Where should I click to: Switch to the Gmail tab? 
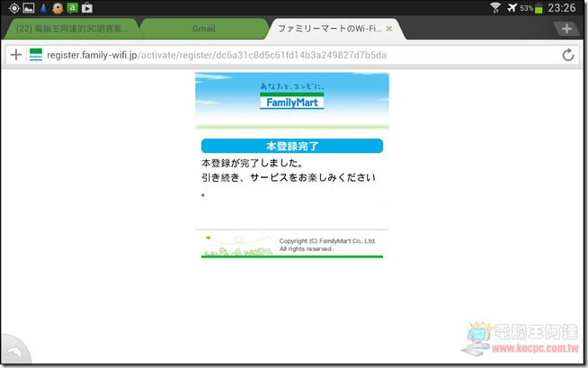[203, 29]
